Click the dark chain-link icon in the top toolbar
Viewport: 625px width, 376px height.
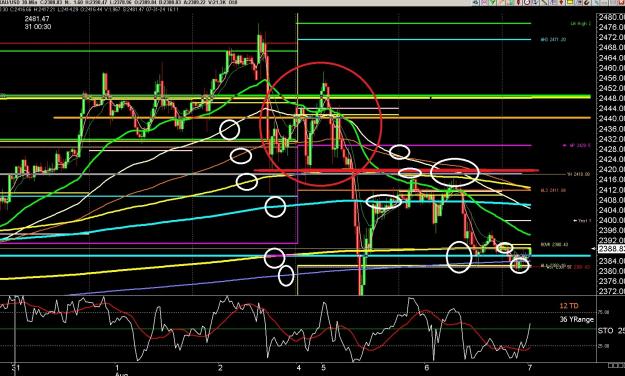pyautogui.click(x=586, y=2)
